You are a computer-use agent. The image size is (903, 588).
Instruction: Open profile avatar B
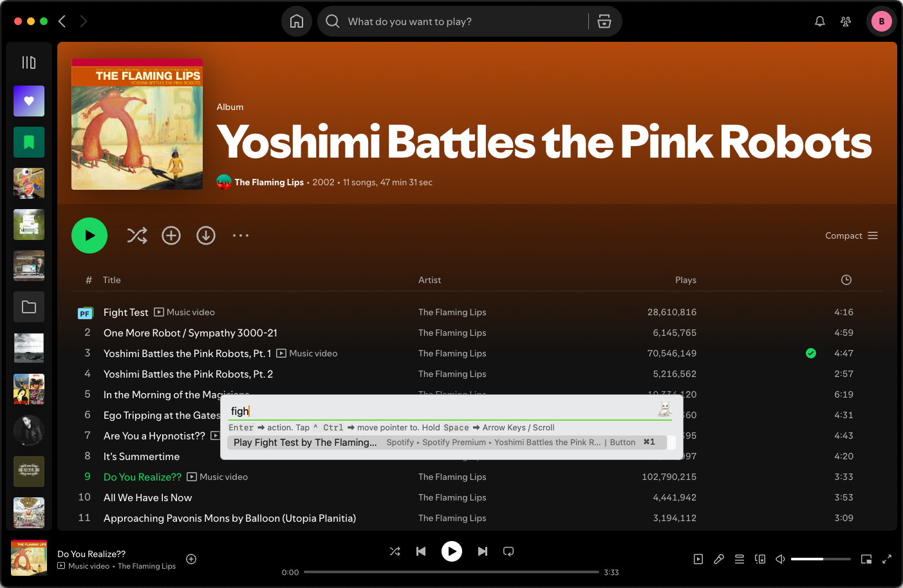pyautogui.click(x=882, y=21)
